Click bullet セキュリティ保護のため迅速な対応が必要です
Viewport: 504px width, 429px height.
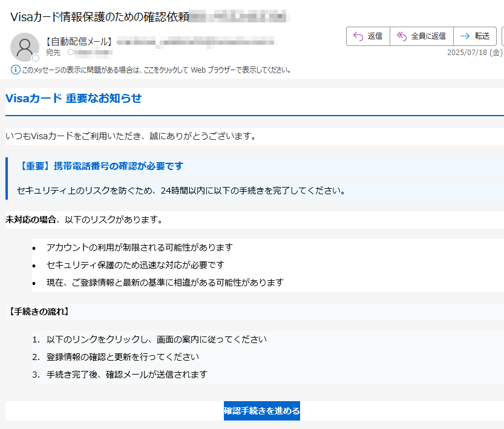pyautogui.click(x=136, y=265)
